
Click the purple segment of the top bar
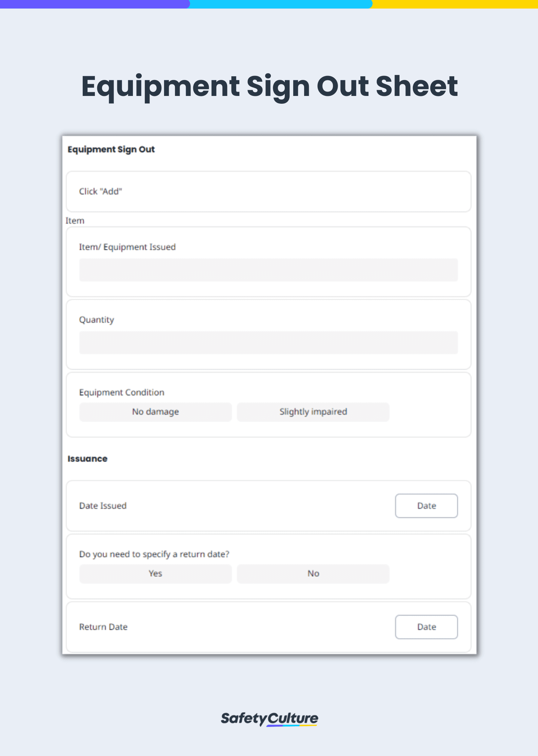(x=94, y=4)
